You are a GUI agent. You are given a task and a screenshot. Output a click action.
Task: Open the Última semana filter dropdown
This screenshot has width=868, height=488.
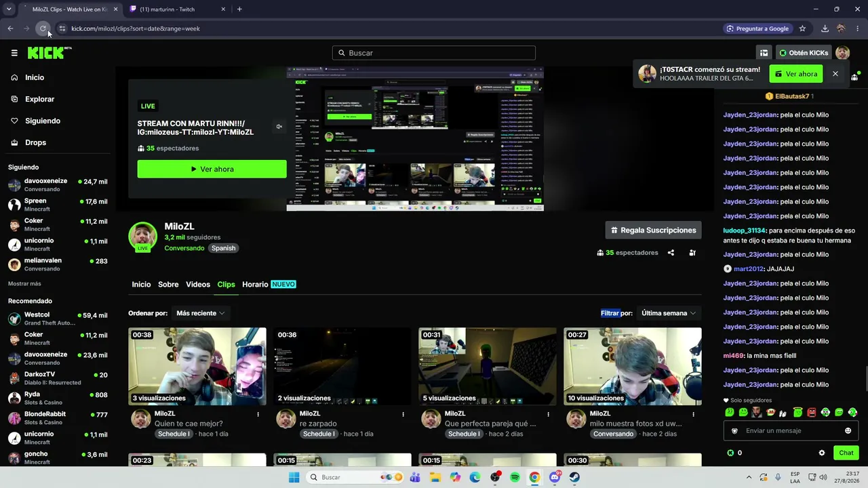pos(669,313)
